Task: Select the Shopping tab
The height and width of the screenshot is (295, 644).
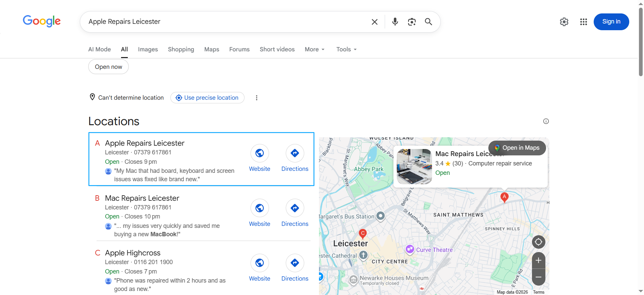Action: (181, 49)
